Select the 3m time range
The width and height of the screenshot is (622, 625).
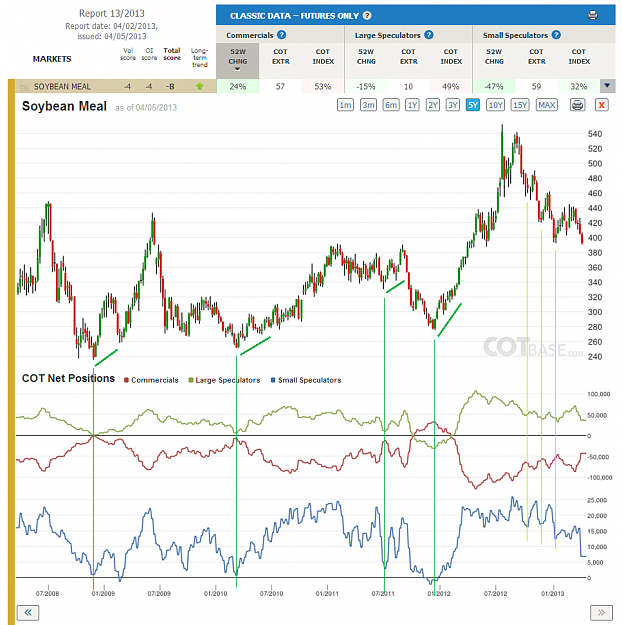pos(368,105)
